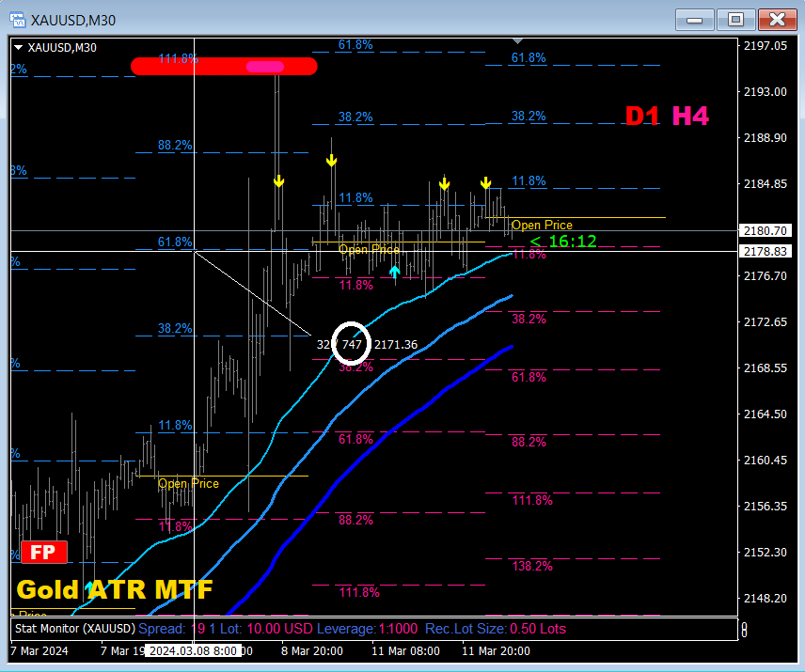Screen dimensions: 805x672
Task: Click the 2188.90 price scale label
Action: coord(766,138)
